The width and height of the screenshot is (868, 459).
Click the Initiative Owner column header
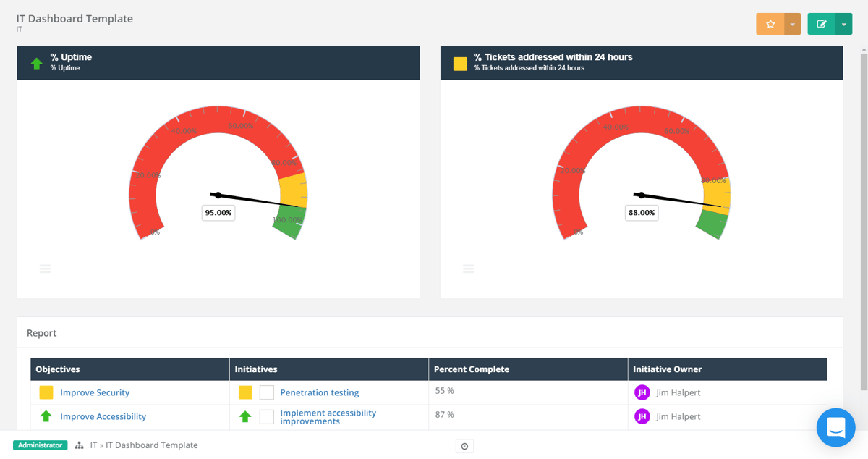point(727,369)
